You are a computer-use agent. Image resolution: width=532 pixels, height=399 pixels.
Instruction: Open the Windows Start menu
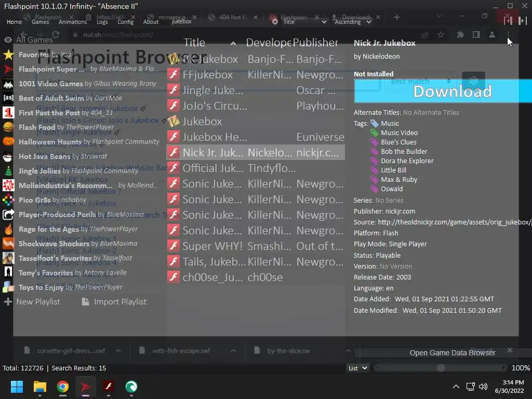[17, 387]
